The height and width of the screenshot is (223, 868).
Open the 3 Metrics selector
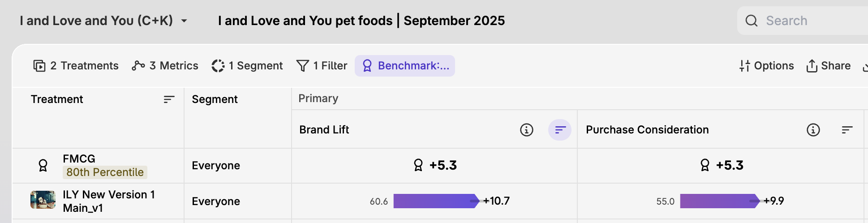[x=165, y=66]
